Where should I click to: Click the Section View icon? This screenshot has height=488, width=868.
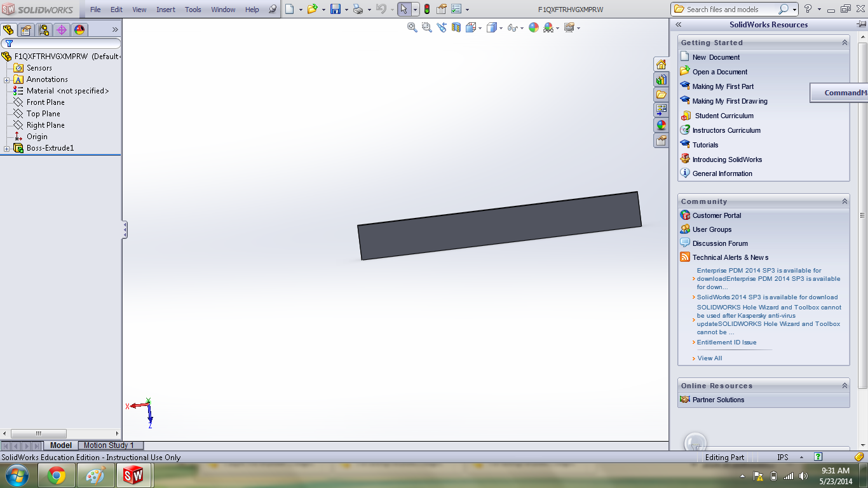[x=456, y=27]
